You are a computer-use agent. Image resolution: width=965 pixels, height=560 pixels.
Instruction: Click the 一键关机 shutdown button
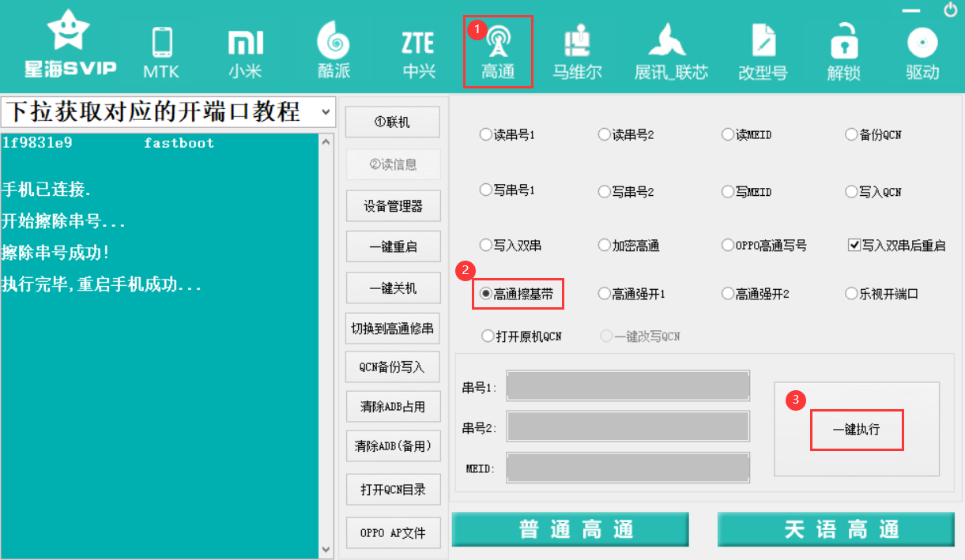(393, 288)
